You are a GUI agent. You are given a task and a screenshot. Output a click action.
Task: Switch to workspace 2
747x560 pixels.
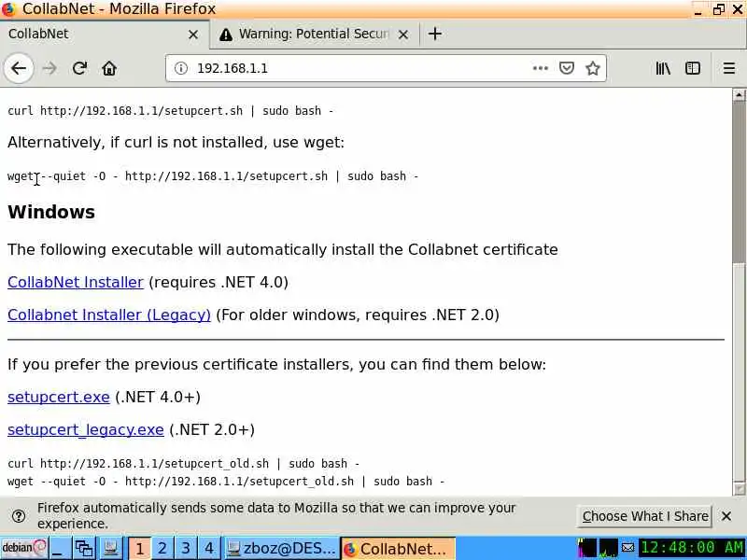tap(162, 548)
